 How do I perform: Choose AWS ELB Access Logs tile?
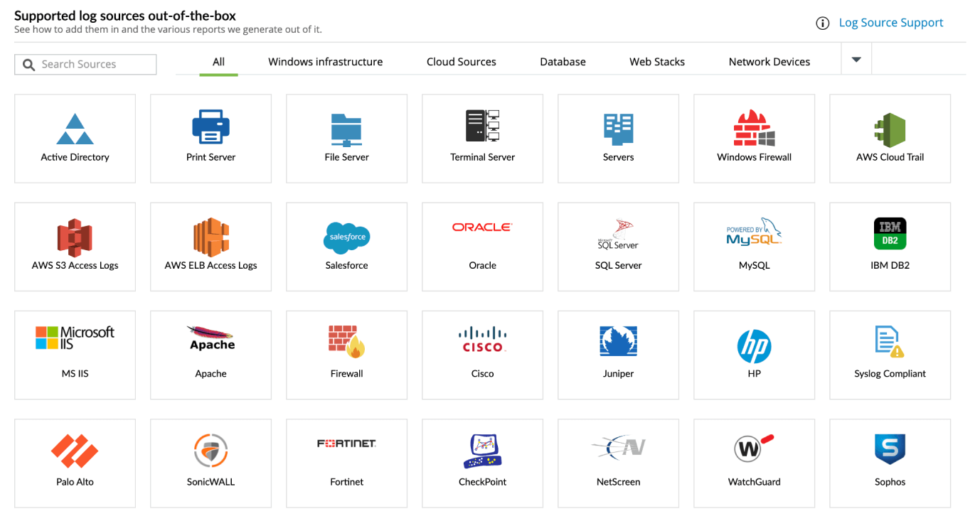[x=211, y=247]
